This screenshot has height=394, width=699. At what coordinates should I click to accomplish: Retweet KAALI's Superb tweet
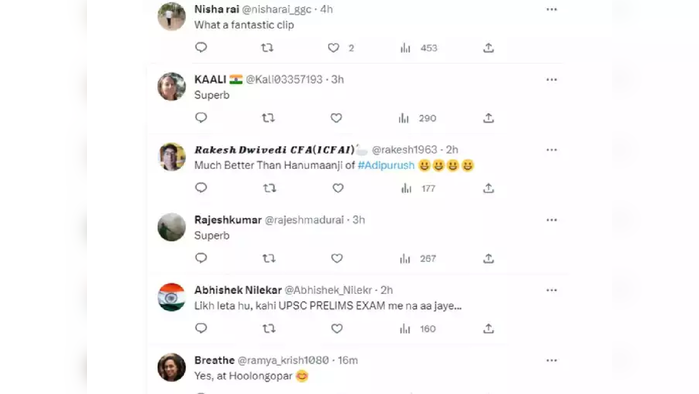268,118
